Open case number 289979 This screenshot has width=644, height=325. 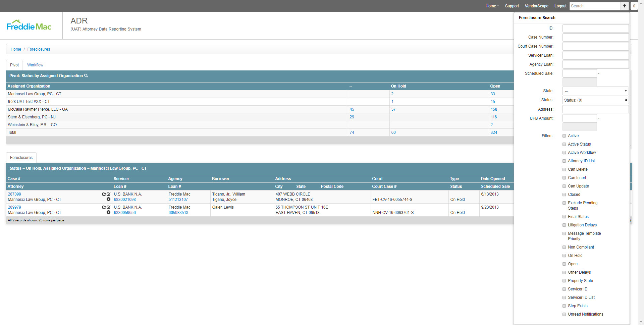(14, 207)
